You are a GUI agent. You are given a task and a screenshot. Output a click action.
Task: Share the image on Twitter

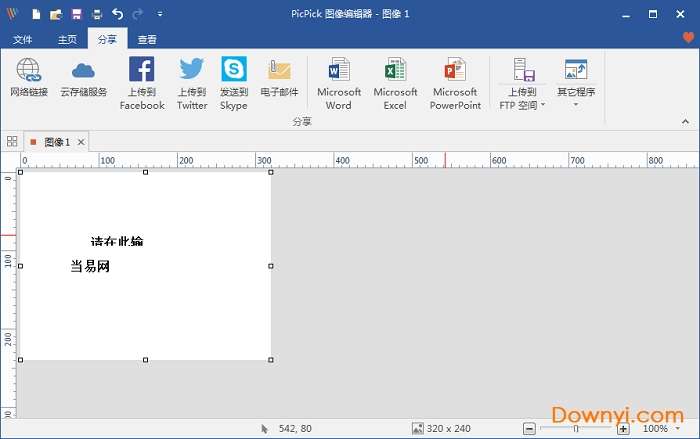(192, 82)
